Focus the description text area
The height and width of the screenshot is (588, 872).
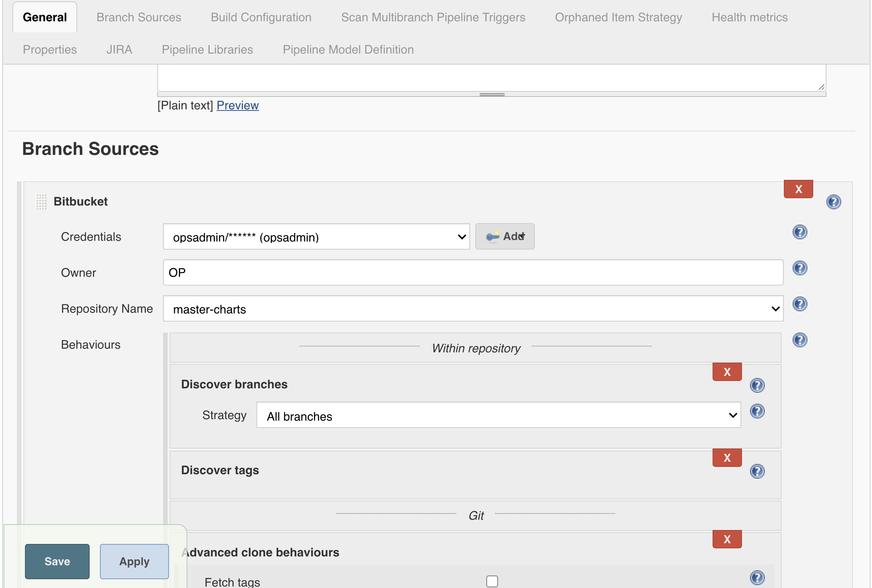[491, 77]
